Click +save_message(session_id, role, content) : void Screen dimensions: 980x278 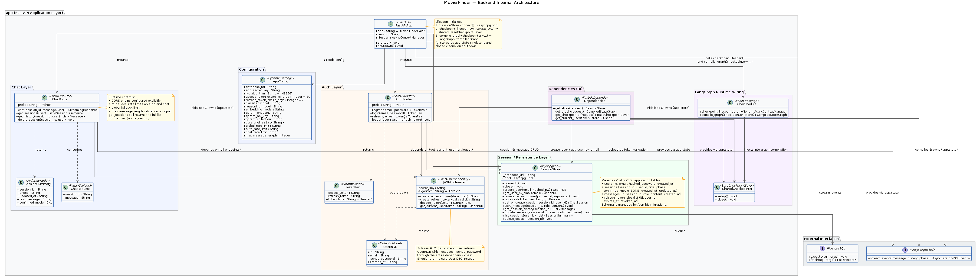[538, 206]
